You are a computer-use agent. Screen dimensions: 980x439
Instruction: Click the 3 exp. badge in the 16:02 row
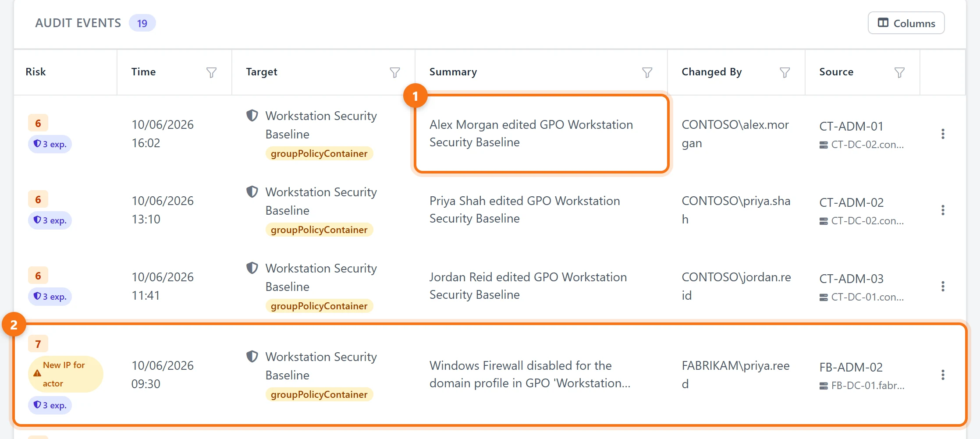pyautogui.click(x=50, y=144)
